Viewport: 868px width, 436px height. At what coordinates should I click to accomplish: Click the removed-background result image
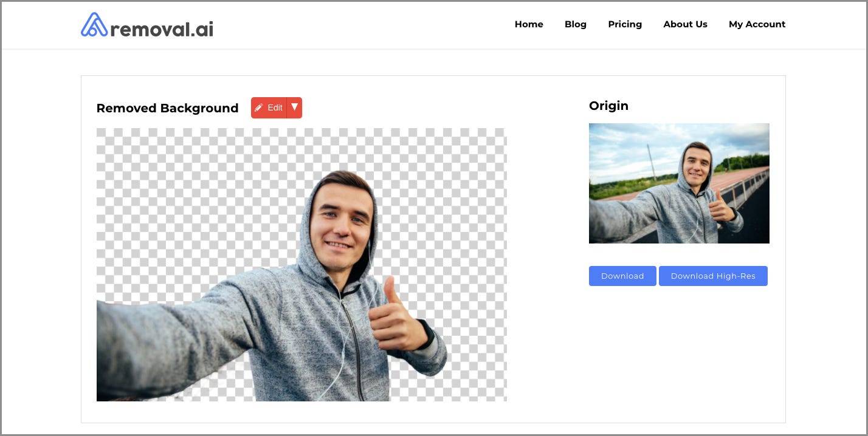point(301,265)
